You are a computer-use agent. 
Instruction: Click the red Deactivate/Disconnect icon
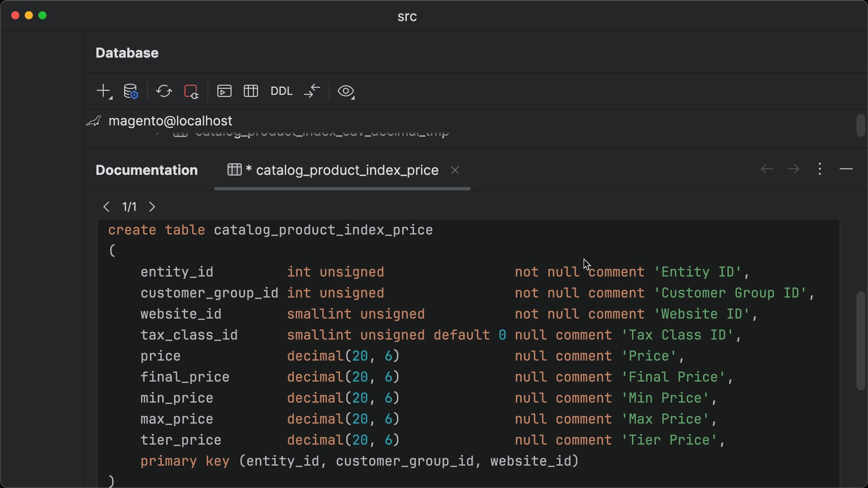[191, 91]
